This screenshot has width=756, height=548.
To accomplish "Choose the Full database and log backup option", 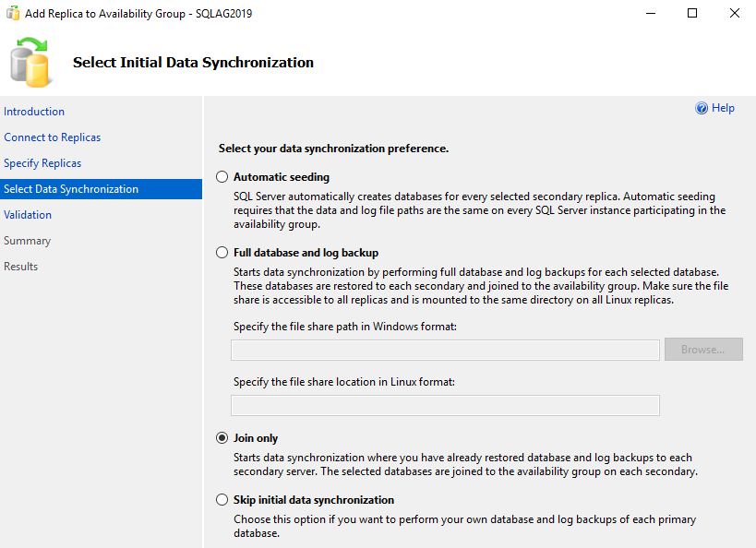I will 222,253.
